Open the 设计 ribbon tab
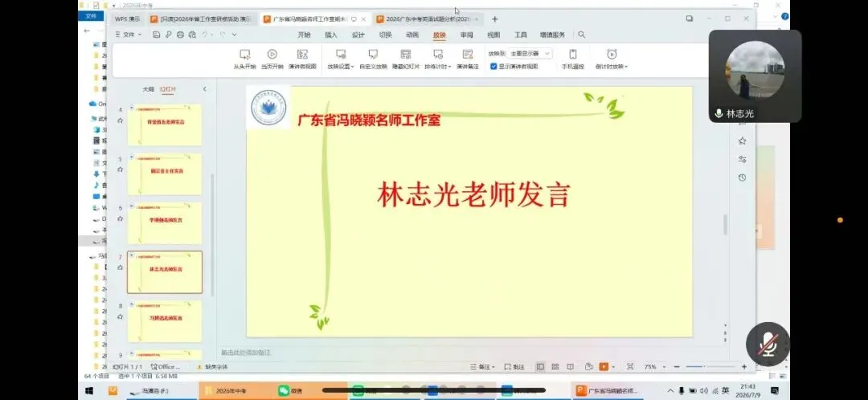This screenshot has height=400, width=868. click(358, 35)
